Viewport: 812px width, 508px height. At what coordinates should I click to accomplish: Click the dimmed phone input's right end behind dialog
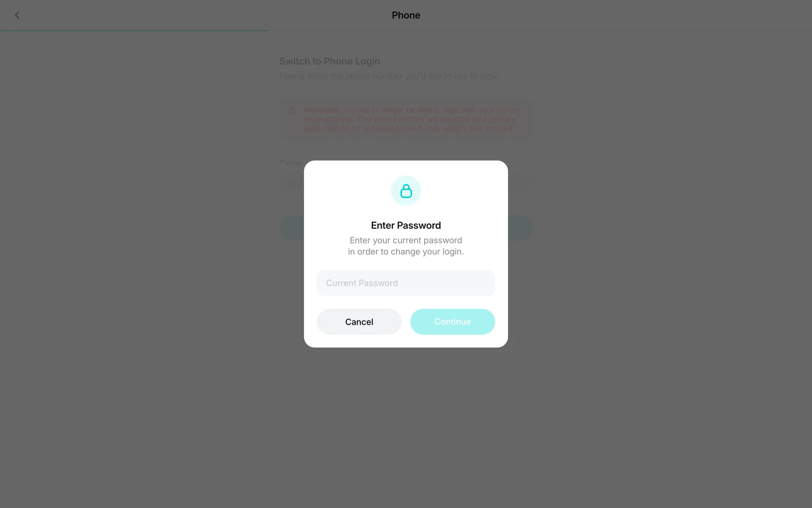click(520, 185)
